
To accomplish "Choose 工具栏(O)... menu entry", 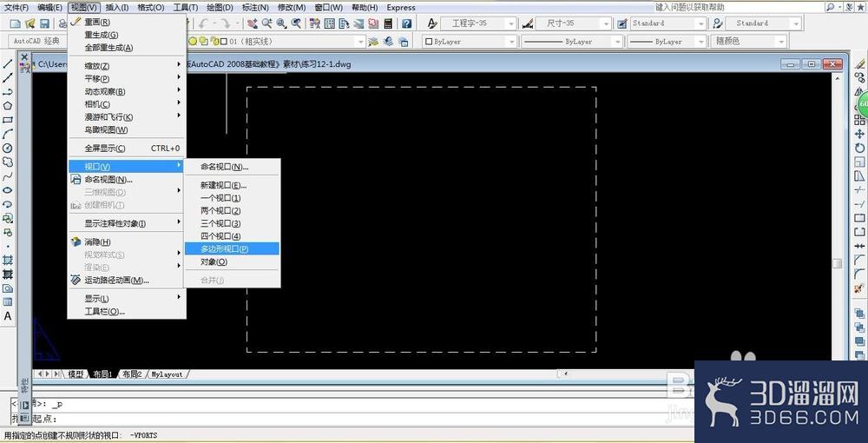I will pyautogui.click(x=127, y=311).
